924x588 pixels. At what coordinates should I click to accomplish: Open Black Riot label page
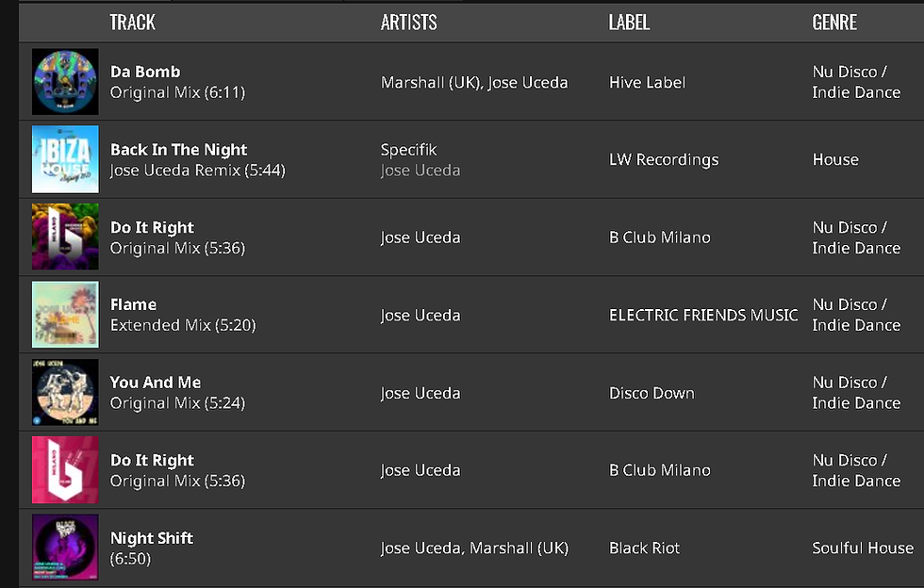click(x=644, y=547)
